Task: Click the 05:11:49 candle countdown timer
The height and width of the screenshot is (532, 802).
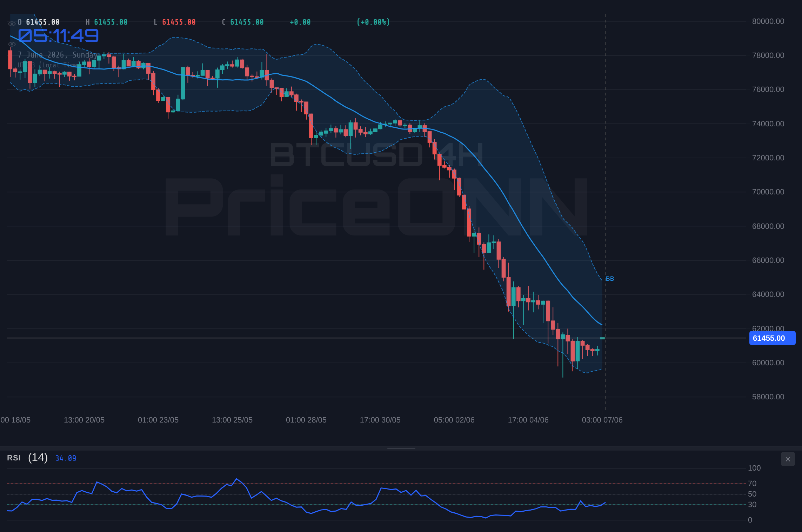Action: click(x=58, y=36)
